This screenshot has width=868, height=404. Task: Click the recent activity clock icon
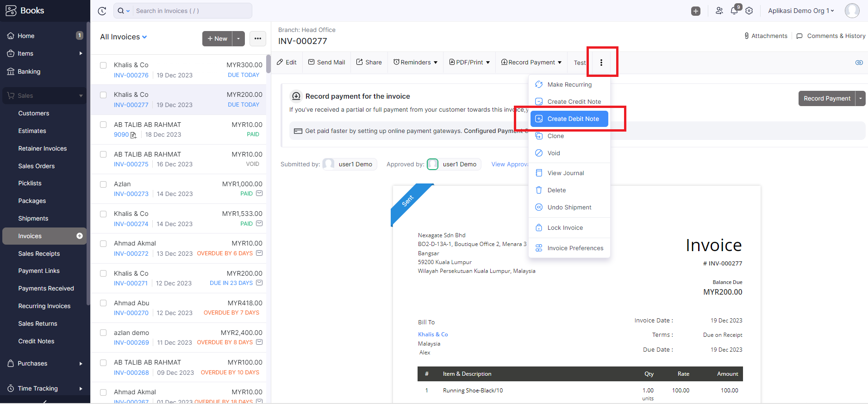click(x=102, y=11)
